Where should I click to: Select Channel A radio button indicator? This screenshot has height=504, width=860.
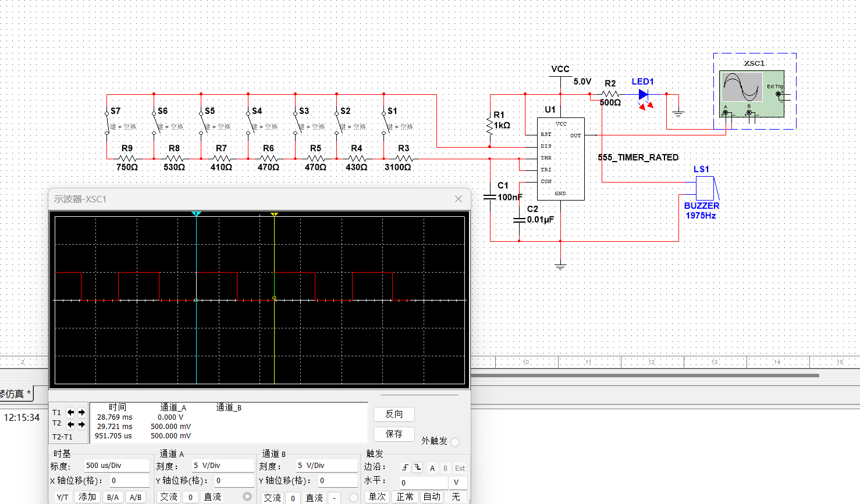247,496
